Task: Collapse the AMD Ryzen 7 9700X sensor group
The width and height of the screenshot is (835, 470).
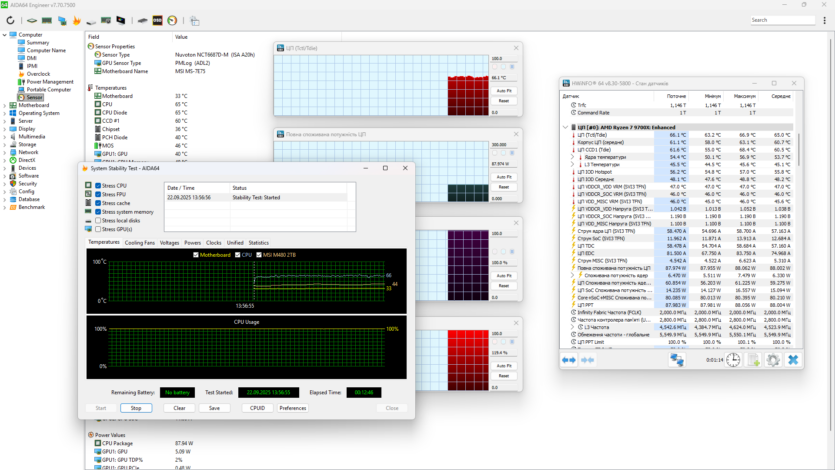Action: (x=565, y=128)
